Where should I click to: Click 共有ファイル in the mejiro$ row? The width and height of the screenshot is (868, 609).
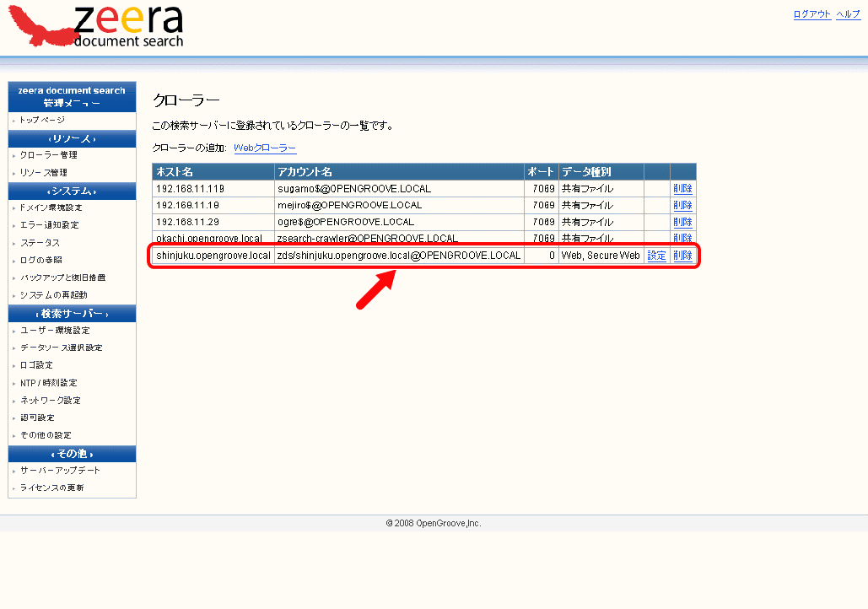(x=587, y=206)
